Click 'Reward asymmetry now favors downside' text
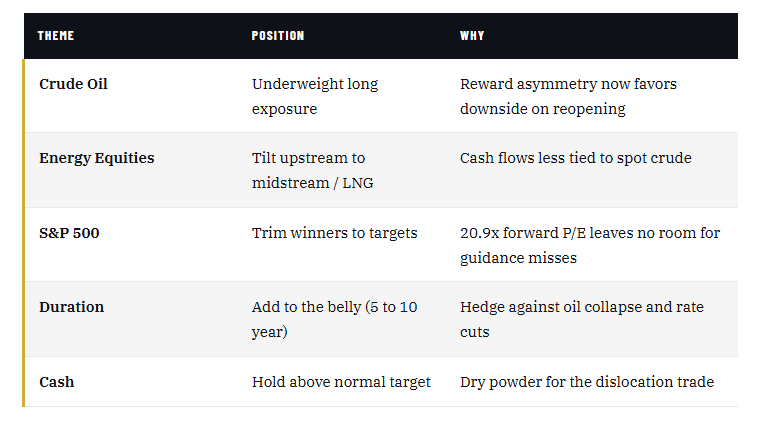This screenshot has height=421, width=760. [568, 96]
